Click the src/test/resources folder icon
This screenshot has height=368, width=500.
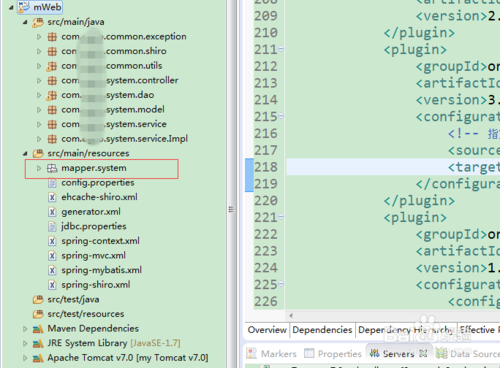pos(38,314)
